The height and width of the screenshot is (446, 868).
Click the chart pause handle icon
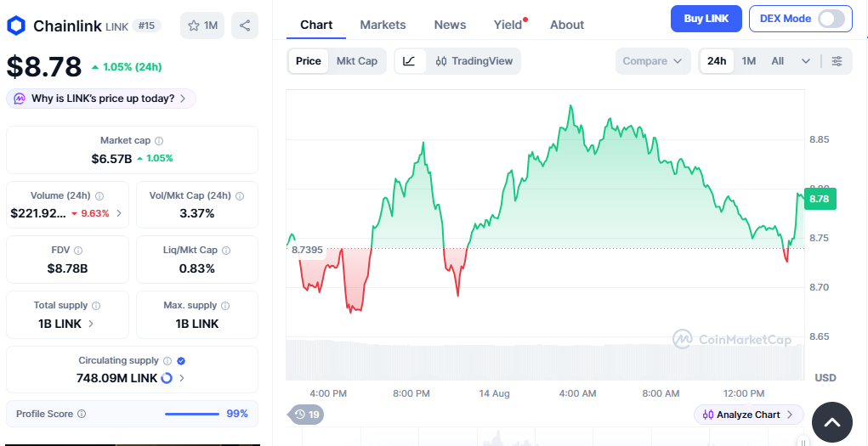pyautogui.click(x=803, y=442)
